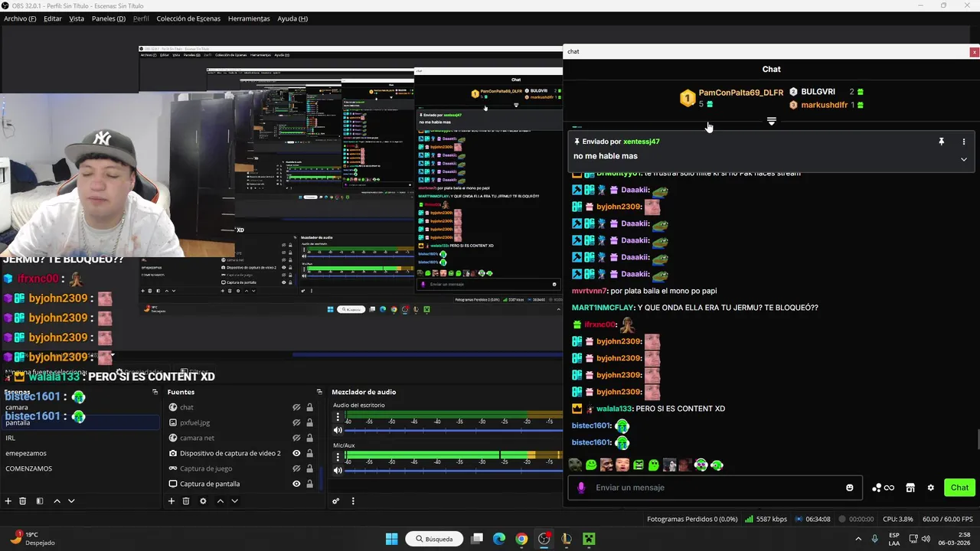
Task: Open the chat shop storefront icon
Action: point(910,487)
